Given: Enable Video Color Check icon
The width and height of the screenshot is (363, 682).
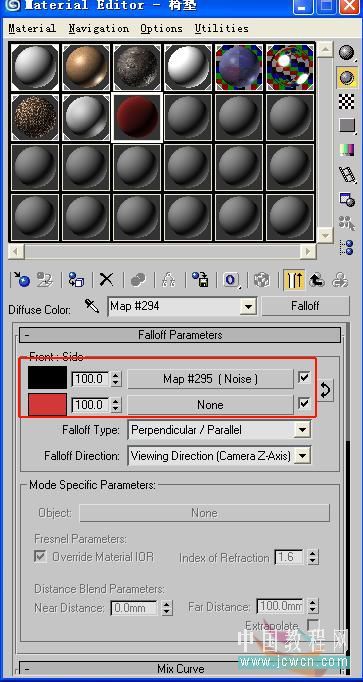Looking at the screenshot, I should [x=346, y=150].
